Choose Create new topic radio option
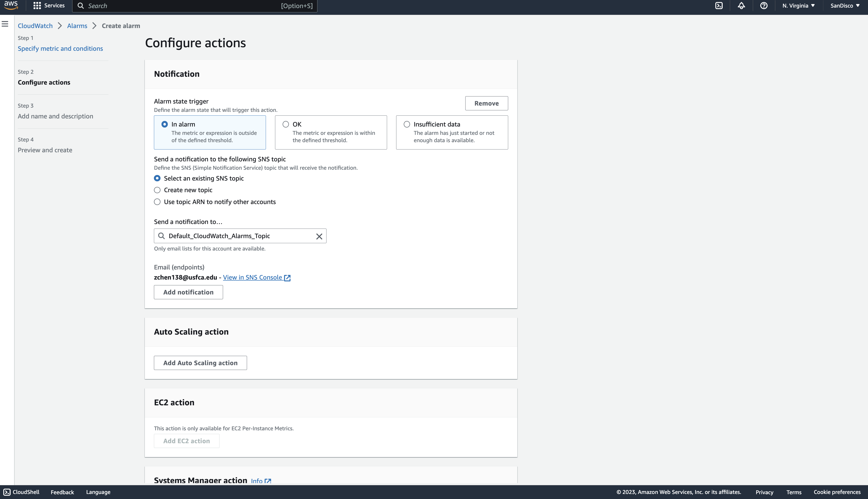868x499 pixels. click(x=157, y=190)
